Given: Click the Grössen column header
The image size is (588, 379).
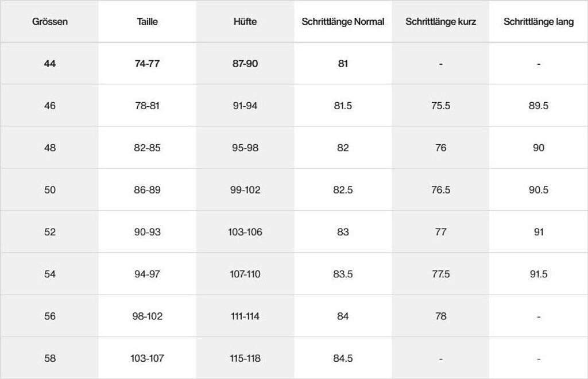Looking at the screenshot, I should [50, 22].
